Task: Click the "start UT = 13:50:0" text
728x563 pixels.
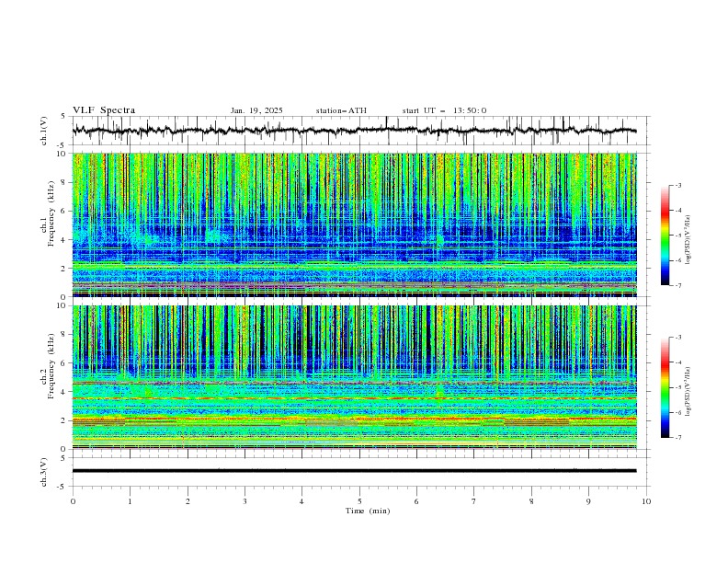Action: [x=444, y=110]
